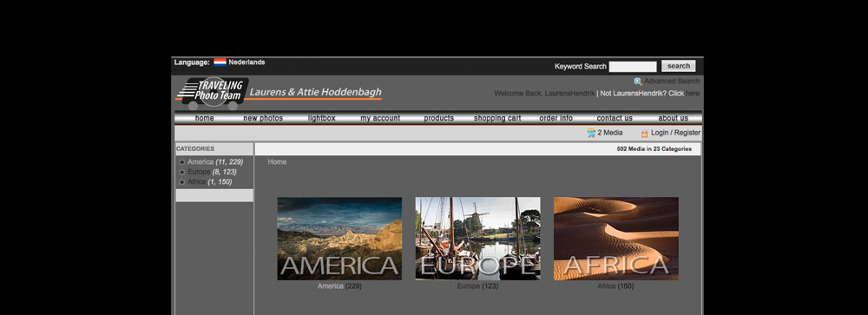The image size is (868, 315).
Task: Click the Advanced Search magnifier icon
Action: 638,82
